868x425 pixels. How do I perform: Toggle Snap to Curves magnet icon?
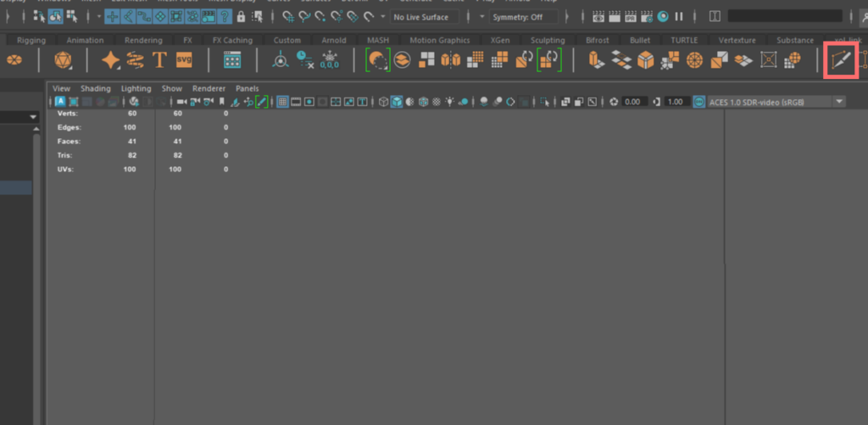click(304, 17)
